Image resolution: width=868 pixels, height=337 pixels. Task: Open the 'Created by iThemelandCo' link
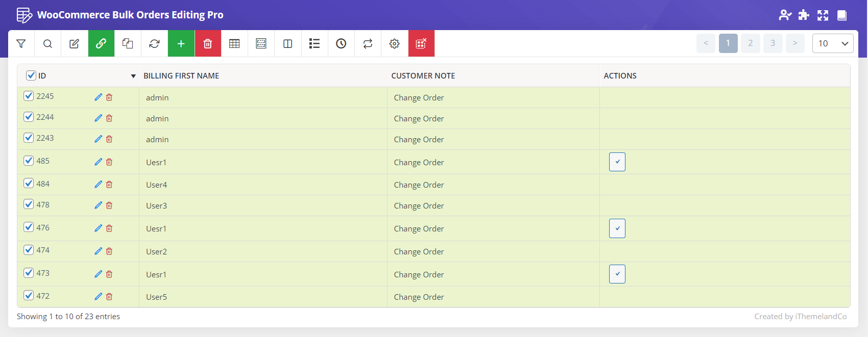click(800, 317)
